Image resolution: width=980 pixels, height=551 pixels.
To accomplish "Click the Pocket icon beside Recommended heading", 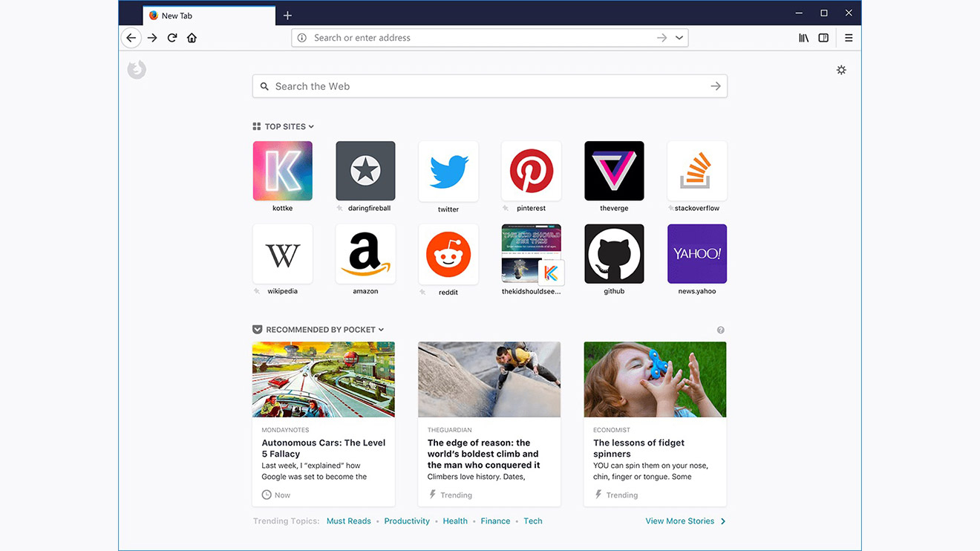I will [x=258, y=330].
